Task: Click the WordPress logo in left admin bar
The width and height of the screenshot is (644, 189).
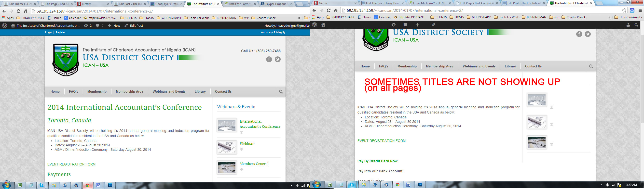Action: [4, 25]
